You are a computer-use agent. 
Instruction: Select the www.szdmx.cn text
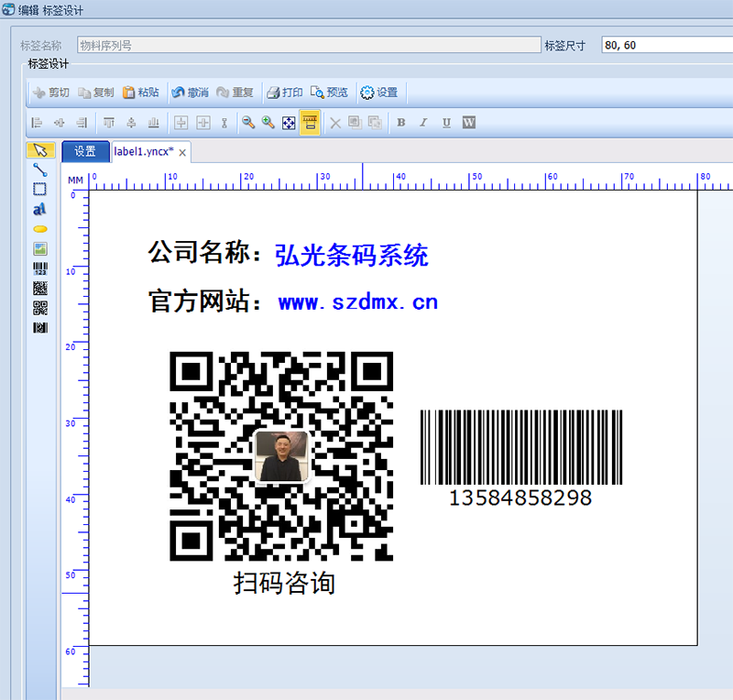point(358,302)
